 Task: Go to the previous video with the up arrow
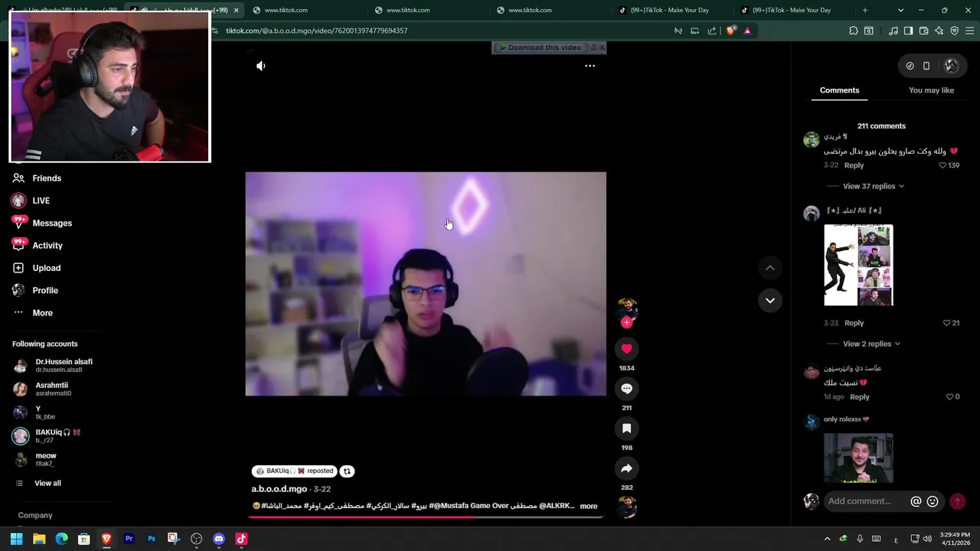769,268
